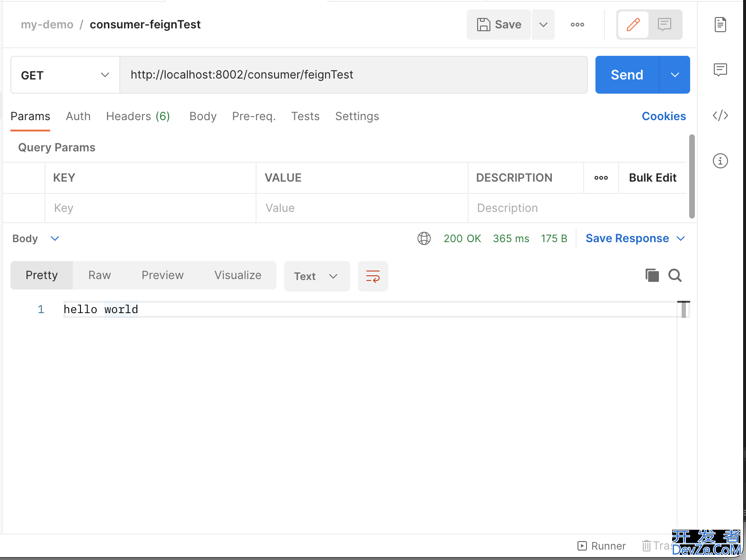Click the 200 OK status

(x=462, y=238)
